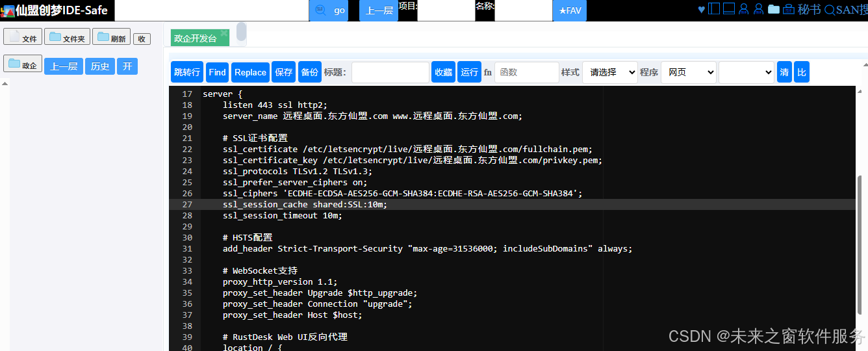868x351 pixels.
Task: Click the 标题 title input field
Action: (x=390, y=72)
